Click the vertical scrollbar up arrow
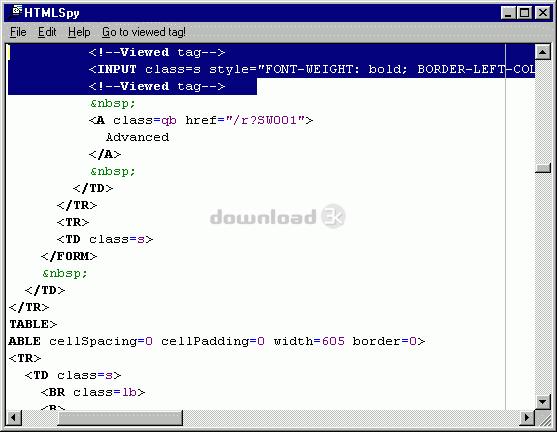557x432 pixels. tap(542, 52)
